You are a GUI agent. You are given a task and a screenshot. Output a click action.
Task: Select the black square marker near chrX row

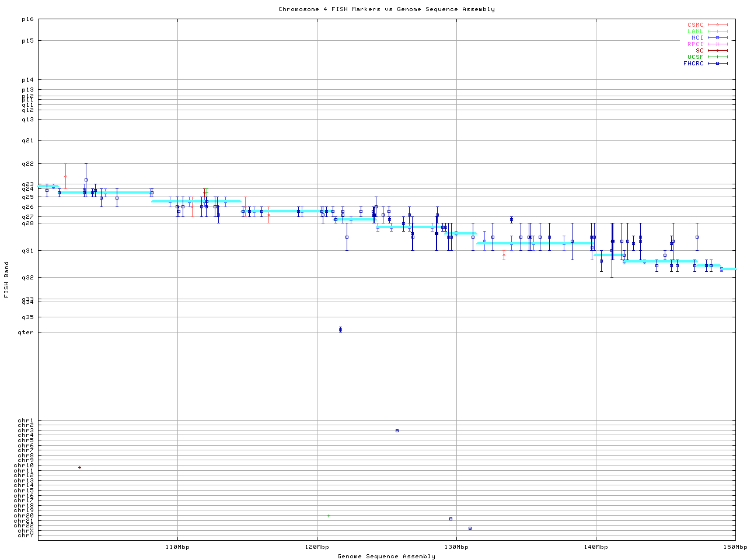[x=470, y=528]
